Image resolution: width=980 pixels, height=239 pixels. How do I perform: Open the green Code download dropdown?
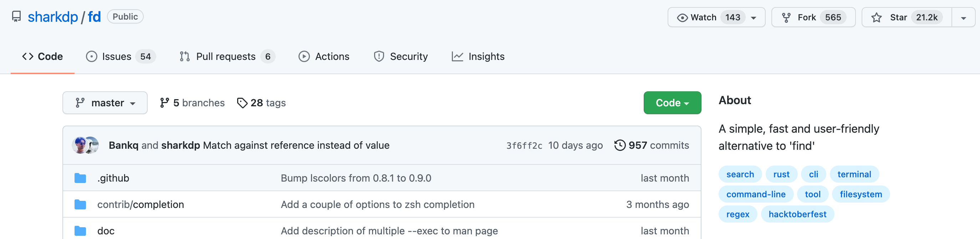(672, 103)
